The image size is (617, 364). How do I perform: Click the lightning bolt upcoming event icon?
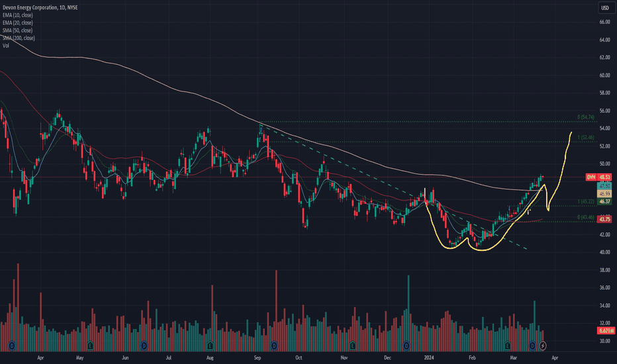click(543, 346)
